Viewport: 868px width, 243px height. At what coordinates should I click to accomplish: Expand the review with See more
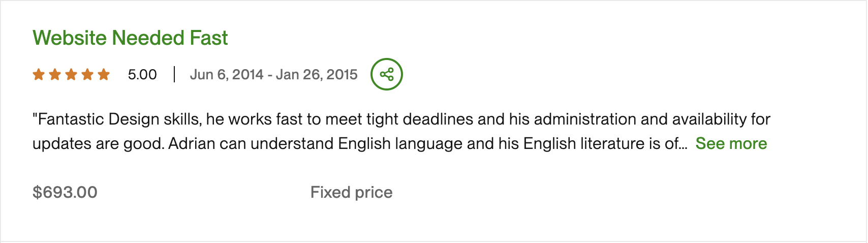point(731,144)
